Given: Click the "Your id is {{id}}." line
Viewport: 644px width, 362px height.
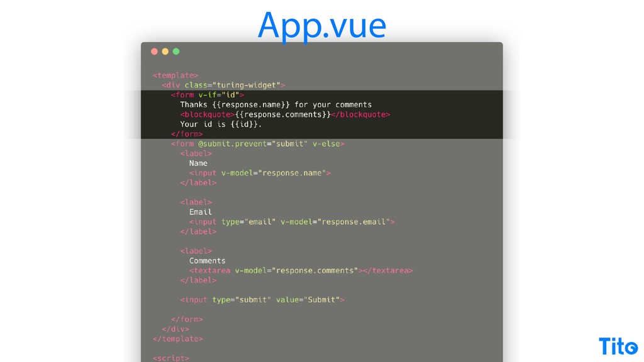Looking at the screenshot, I should 221,124.
